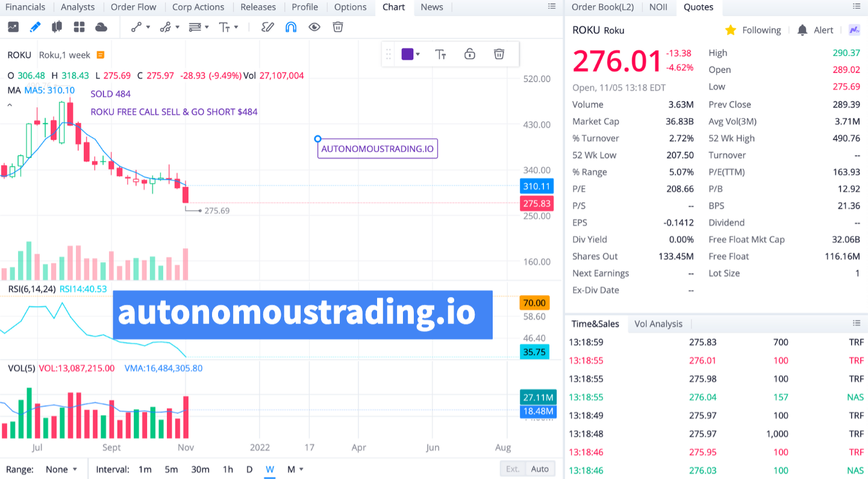Open the Range None dropdown
This screenshot has width=868, height=479.
(x=61, y=469)
